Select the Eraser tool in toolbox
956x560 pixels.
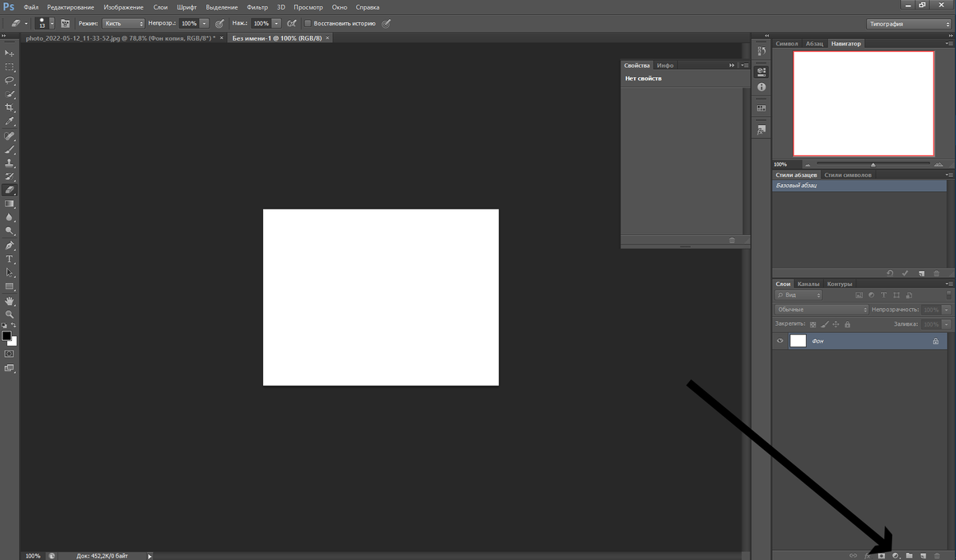(10, 190)
